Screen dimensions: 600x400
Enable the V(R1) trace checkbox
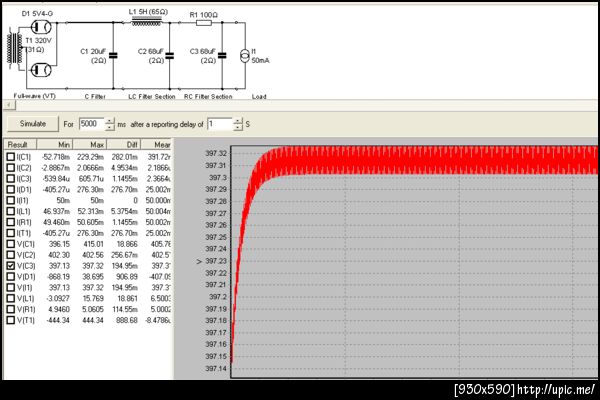[11, 309]
